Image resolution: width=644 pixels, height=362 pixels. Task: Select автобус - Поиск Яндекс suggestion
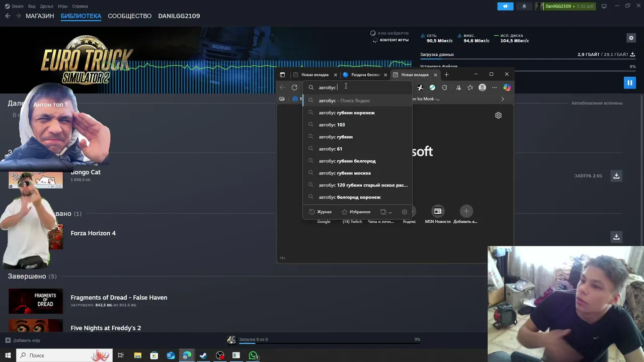point(357,101)
